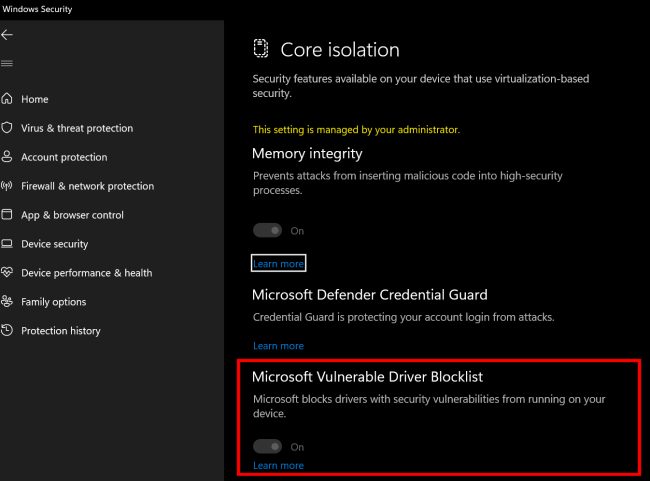Click the Firewall & network antenna icon
This screenshot has height=481, width=650.
point(7,186)
